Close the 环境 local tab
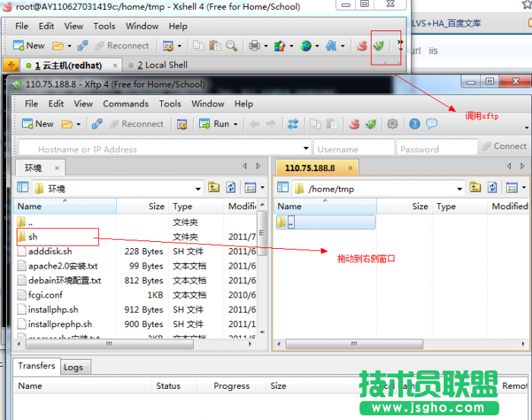Viewport: 532px width, 420px height. pos(57,168)
